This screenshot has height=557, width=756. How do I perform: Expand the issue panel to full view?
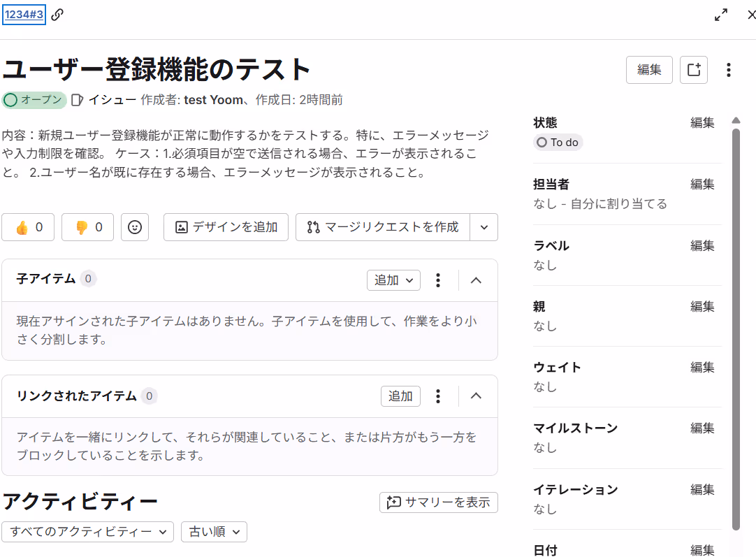point(721,15)
